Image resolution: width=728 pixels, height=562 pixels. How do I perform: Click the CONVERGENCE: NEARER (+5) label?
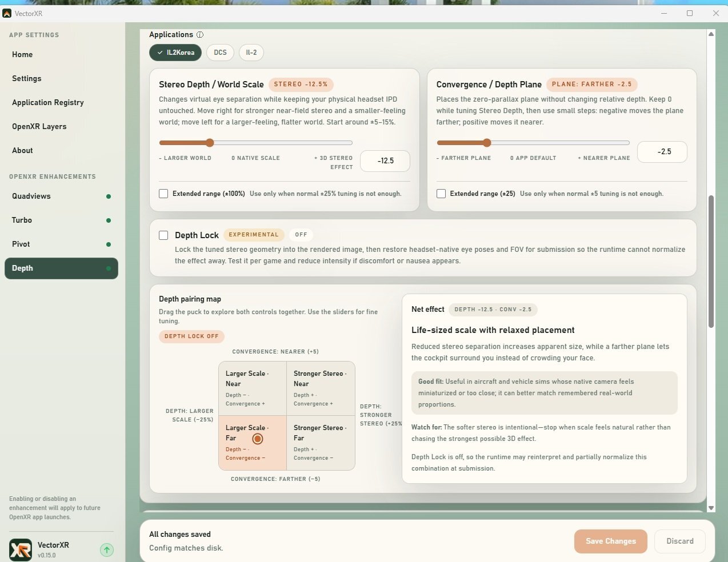coord(275,352)
